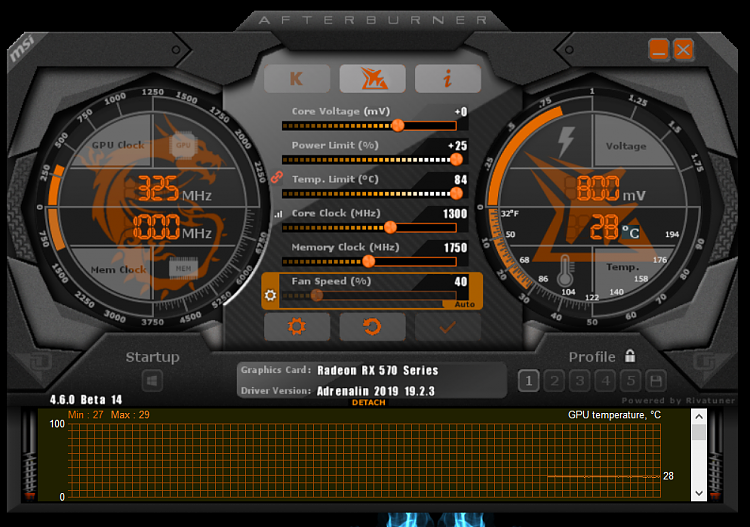Click the 800 mV voltage readout
Screen dimensions: 750x527
611,188
